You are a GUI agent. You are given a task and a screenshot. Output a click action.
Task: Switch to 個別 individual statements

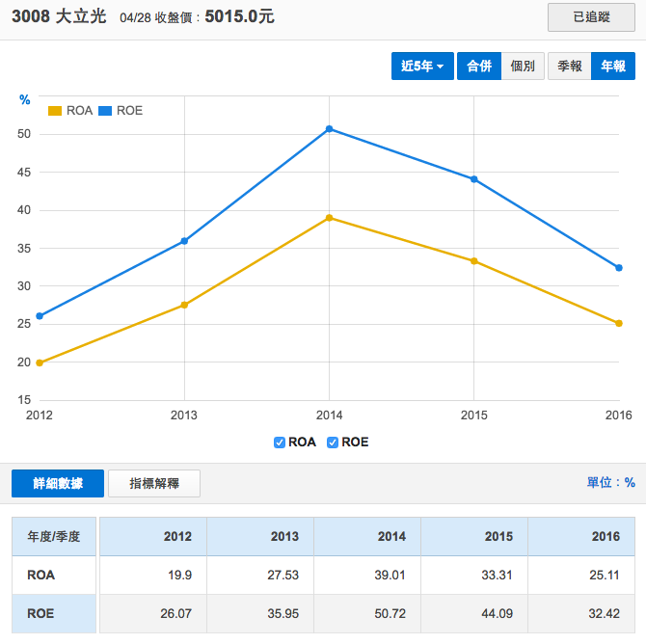[523, 67]
